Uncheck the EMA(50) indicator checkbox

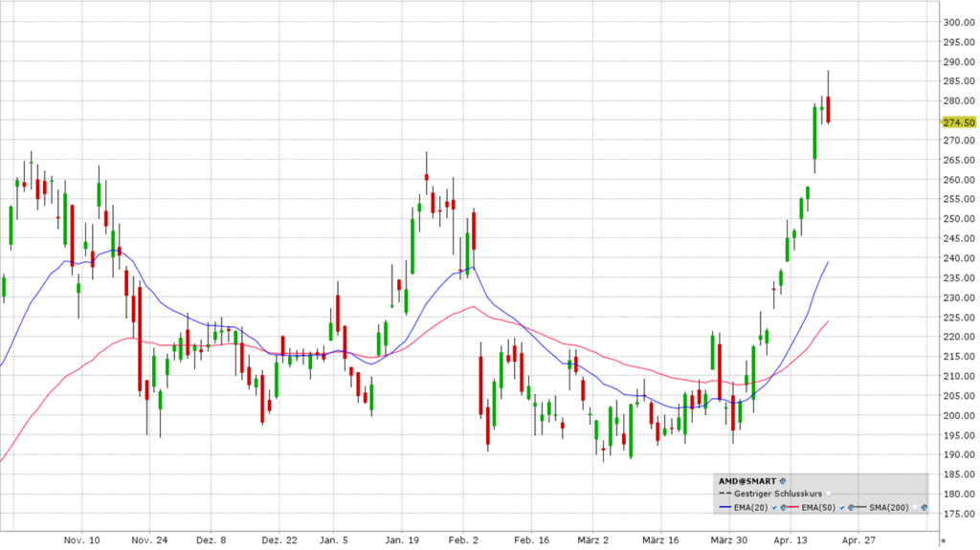(841, 507)
